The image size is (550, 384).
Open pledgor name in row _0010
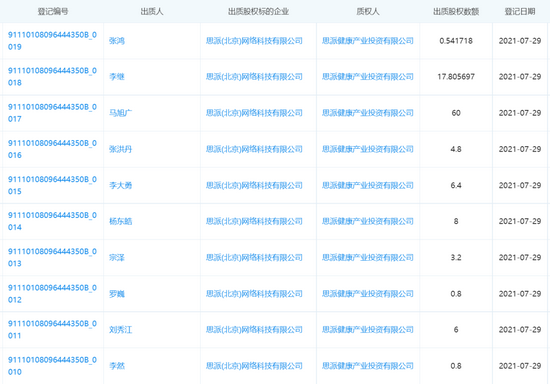point(117,366)
